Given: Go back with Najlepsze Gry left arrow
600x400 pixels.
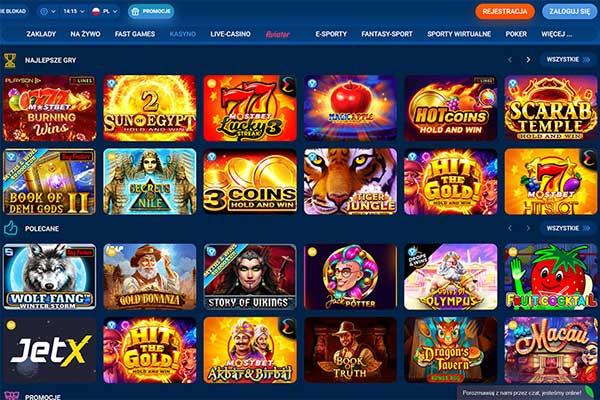Looking at the screenshot, I should pos(510,60).
